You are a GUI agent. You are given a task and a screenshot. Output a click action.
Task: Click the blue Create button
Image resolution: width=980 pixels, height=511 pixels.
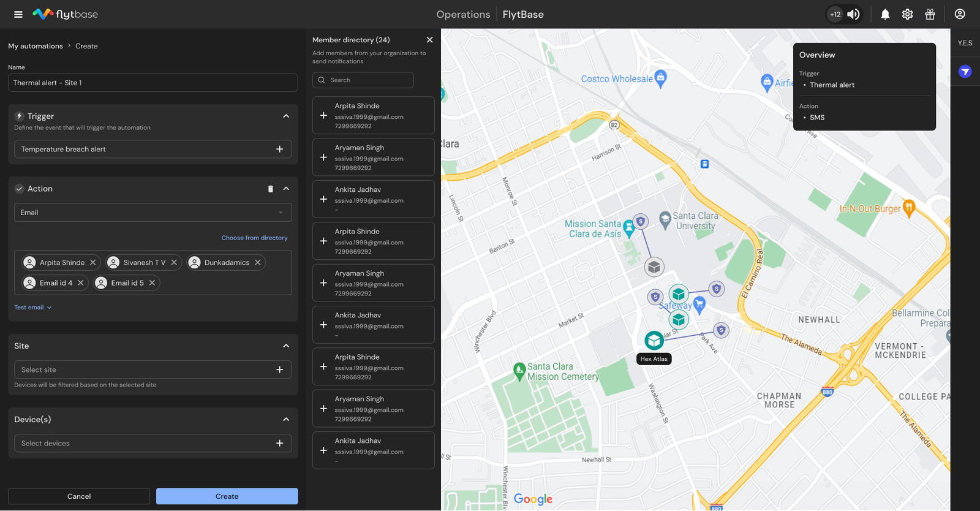point(227,496)
